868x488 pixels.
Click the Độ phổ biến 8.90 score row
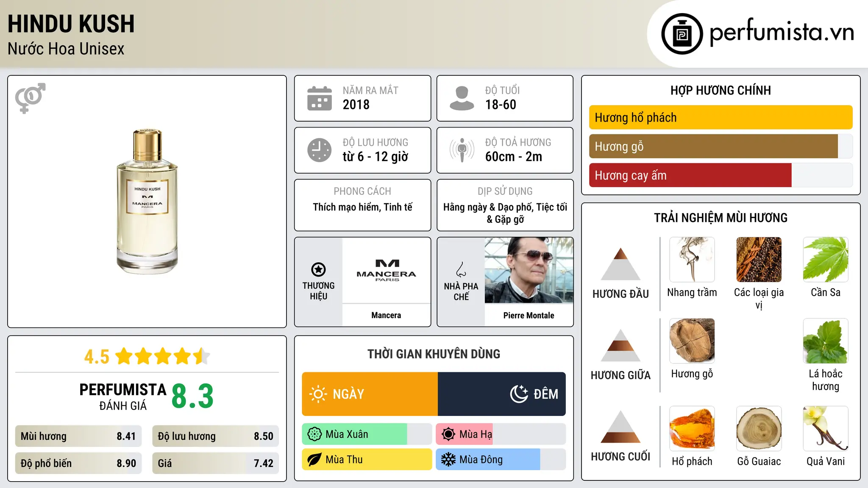tap(78, 463)
